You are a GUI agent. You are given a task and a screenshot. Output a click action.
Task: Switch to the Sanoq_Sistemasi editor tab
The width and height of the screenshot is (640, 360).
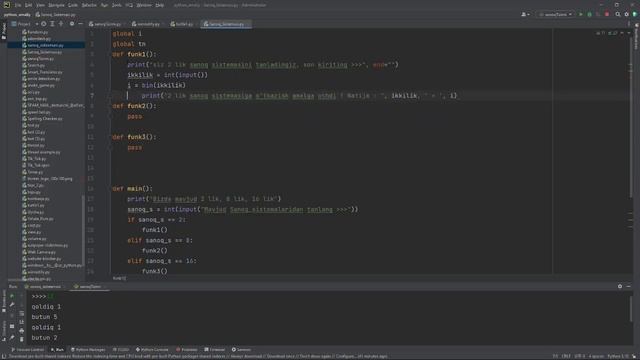pos(226,24)
